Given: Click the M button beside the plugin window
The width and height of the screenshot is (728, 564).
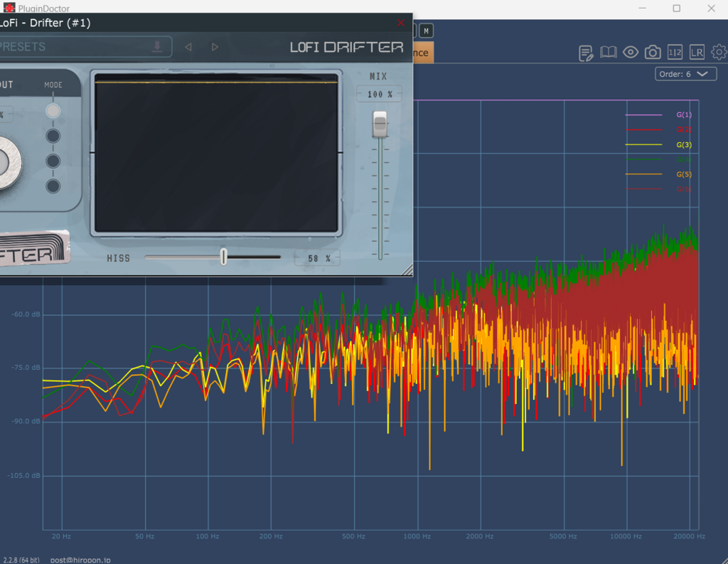Looking at the screenshot, I should click(x=427, y=31).
